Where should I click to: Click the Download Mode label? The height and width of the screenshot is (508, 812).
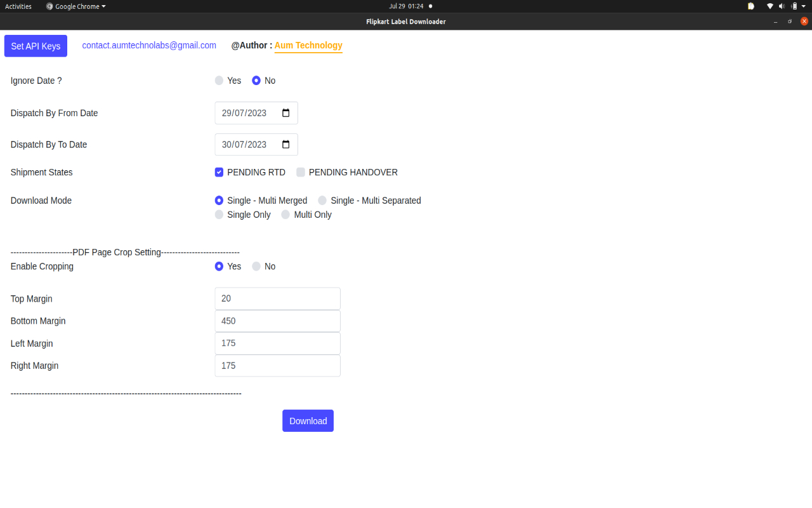(x=41, y=201)
